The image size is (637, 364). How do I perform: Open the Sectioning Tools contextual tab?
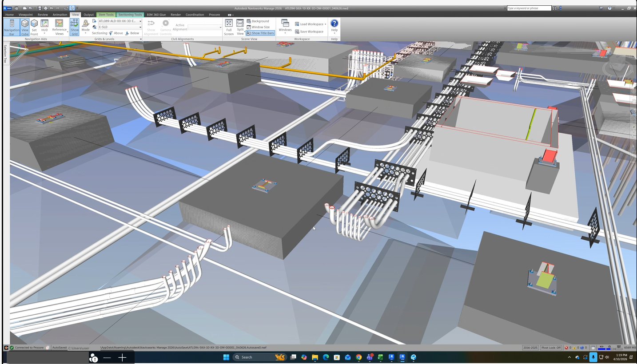(130, 15)
